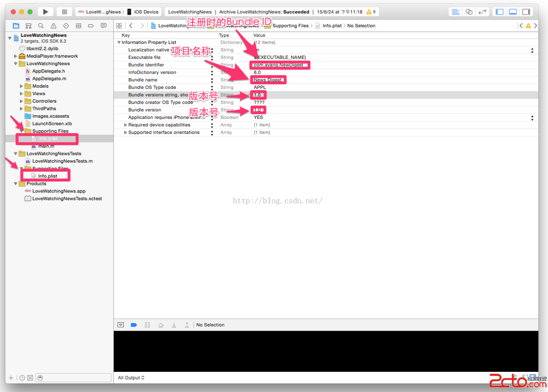
Task: Toggle recent files filter clock icon
Action: click(22, 378)
